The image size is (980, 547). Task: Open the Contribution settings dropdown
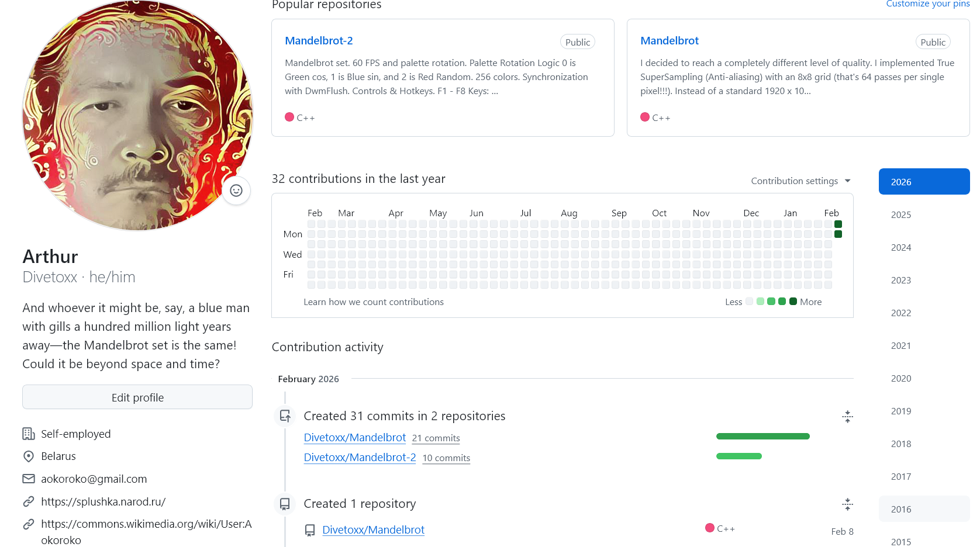point(800,181)
